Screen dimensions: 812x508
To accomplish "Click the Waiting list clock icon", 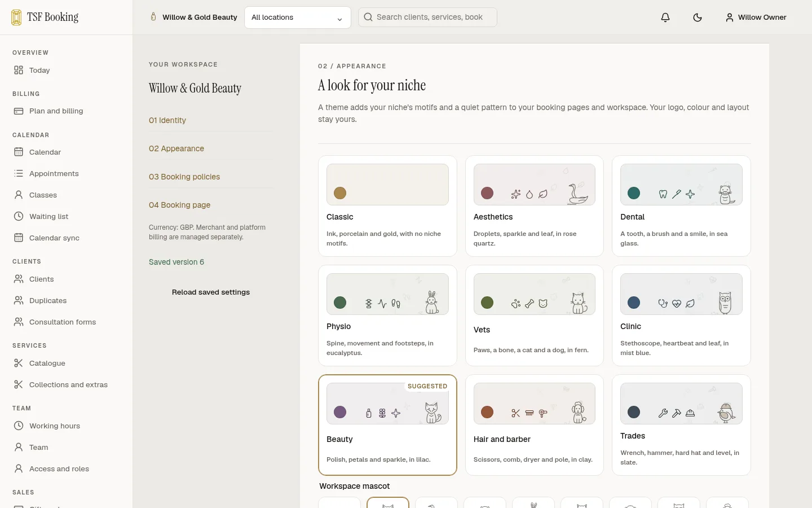I will click(19, 216).
